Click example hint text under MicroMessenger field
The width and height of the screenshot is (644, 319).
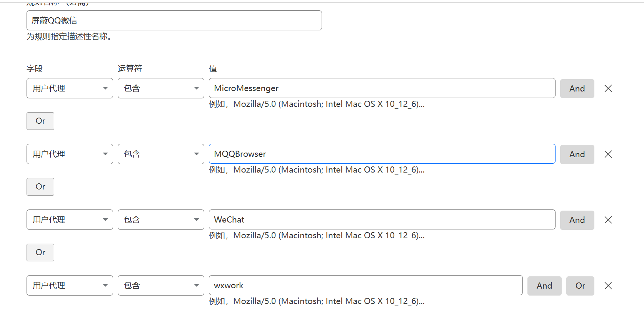[x=317, y=104]
